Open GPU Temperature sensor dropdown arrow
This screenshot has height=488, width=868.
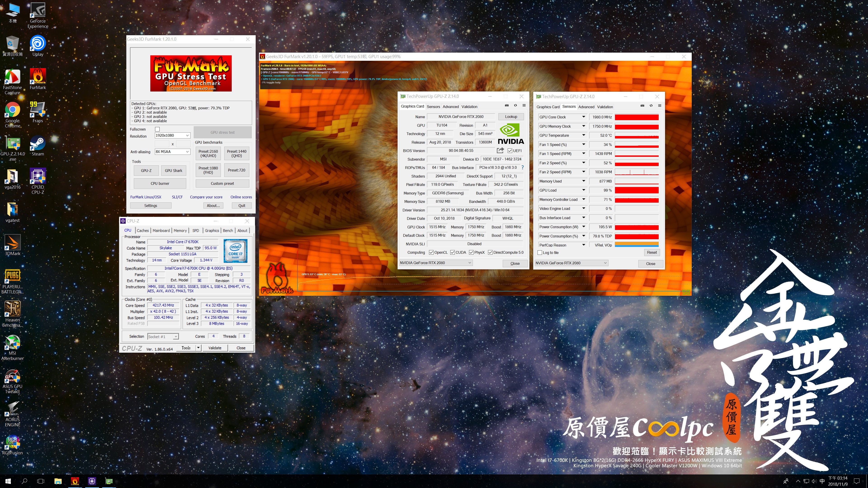pos(583,135)
